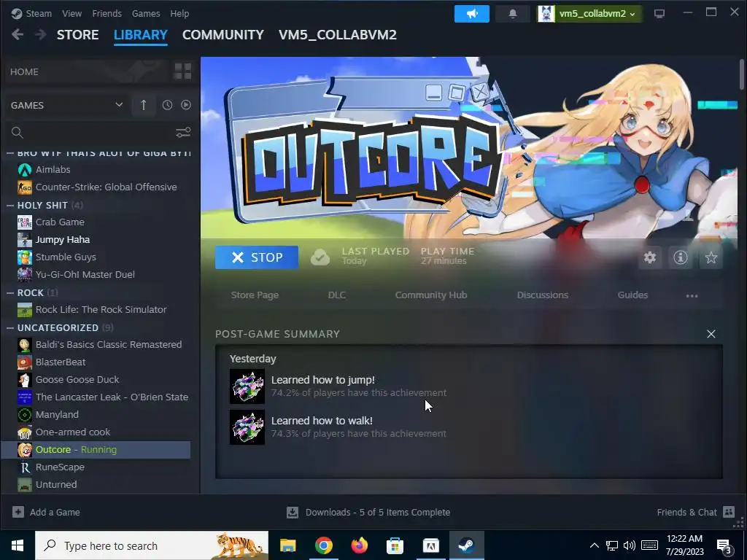Click the cloud sync status icon
747x560 pixels.
[x=320, y=257]
